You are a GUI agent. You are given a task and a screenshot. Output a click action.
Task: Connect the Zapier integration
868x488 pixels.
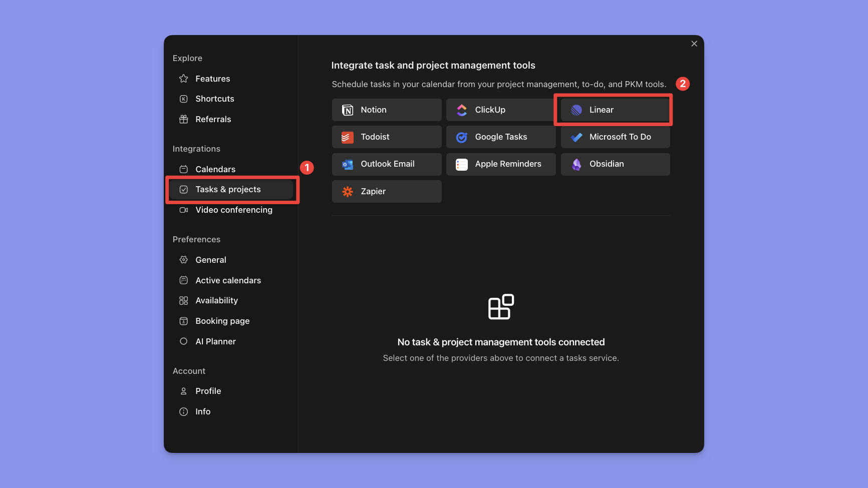[x=387, y=191]
